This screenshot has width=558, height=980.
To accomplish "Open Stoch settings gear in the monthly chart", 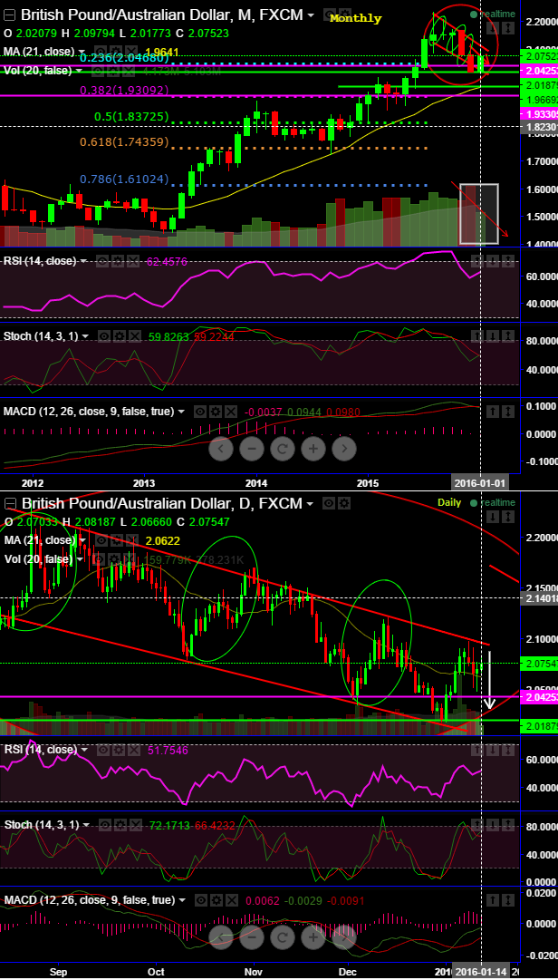I will (x=119, y=336).
